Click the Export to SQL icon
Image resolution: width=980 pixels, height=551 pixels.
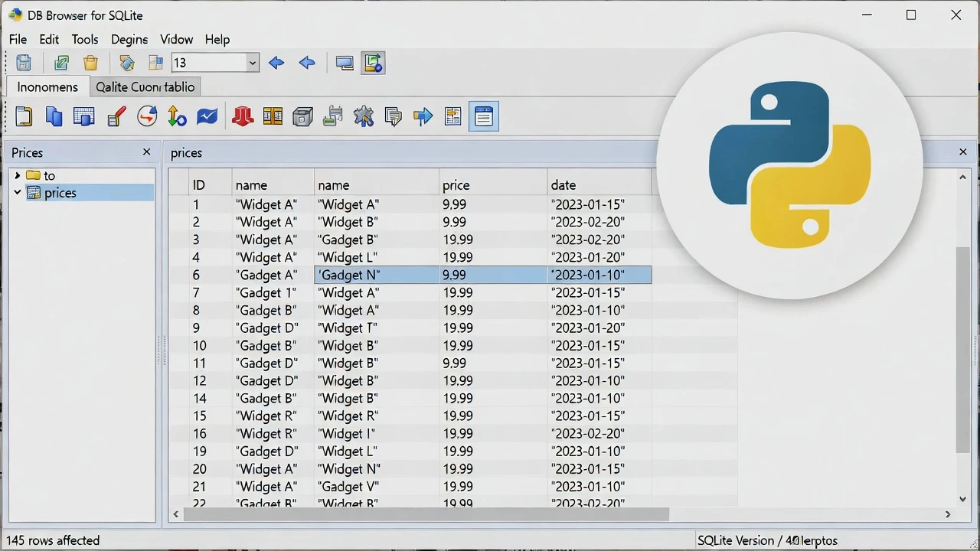pos(332,116)
